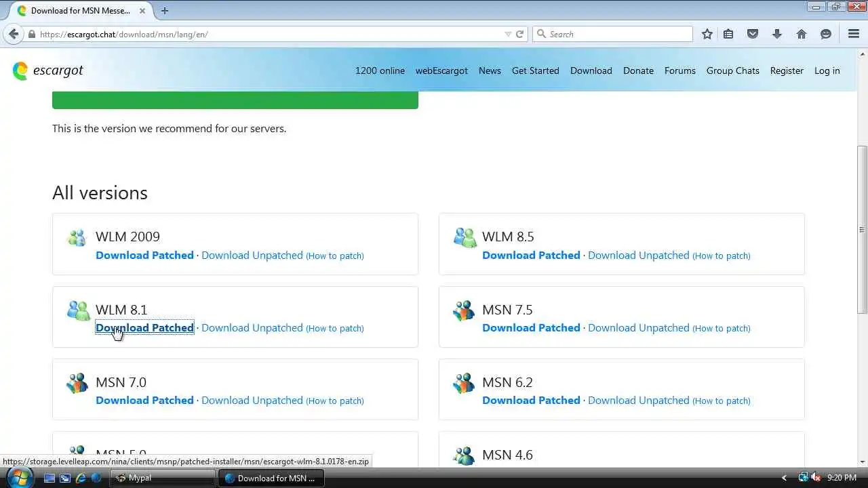Open How to patch for MSN 6.2
This screenshot has width=868, height=488.
(x=722, y=401)
